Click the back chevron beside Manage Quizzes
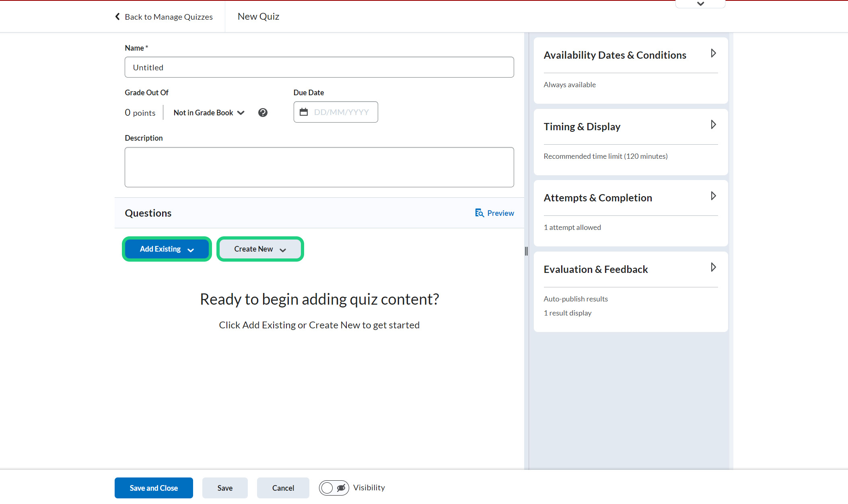Image resolution: width=848 pixels, height=504 pixels. pos(117,16)
